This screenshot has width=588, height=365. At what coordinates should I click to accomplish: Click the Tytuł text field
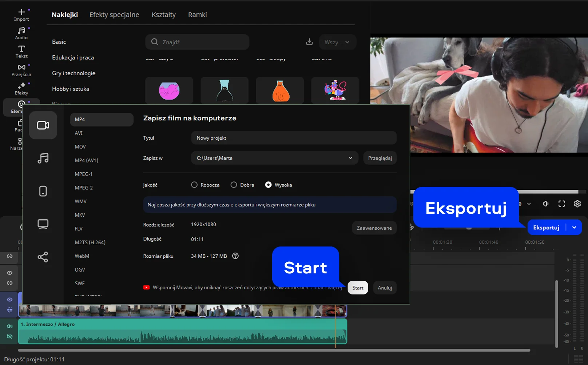coord(293,138)
